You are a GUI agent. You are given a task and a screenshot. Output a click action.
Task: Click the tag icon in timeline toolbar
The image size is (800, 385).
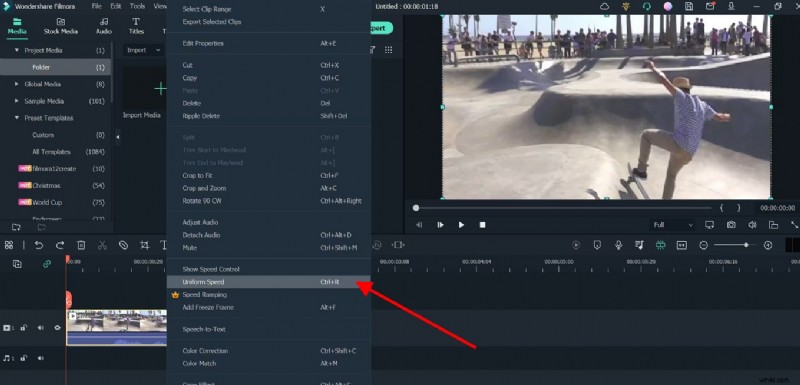pos(123,245)
